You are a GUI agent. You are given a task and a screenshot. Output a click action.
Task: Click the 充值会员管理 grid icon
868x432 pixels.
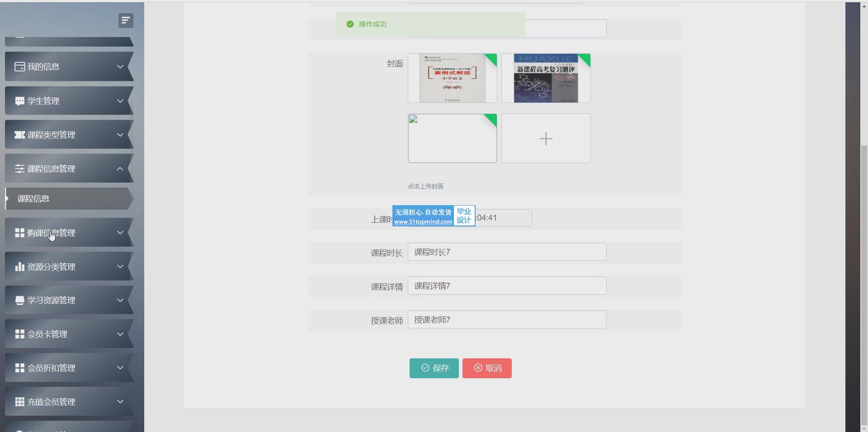pos(19,402)
